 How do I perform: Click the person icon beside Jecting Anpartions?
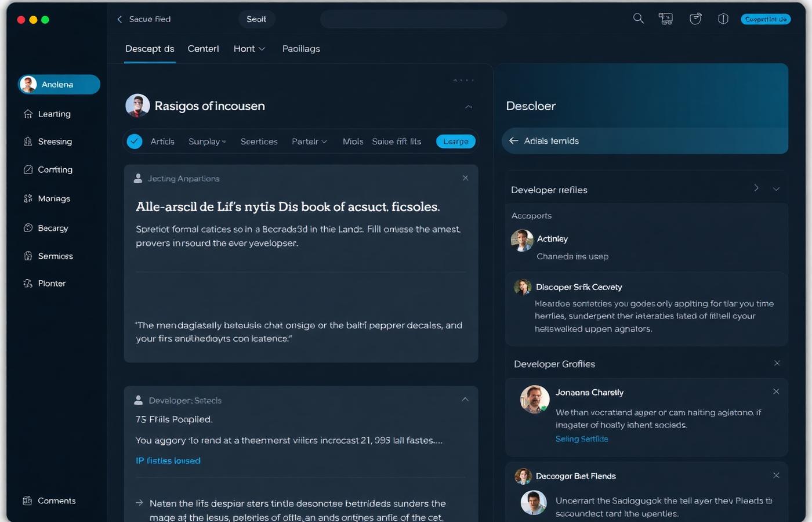[x=138, y=178]
